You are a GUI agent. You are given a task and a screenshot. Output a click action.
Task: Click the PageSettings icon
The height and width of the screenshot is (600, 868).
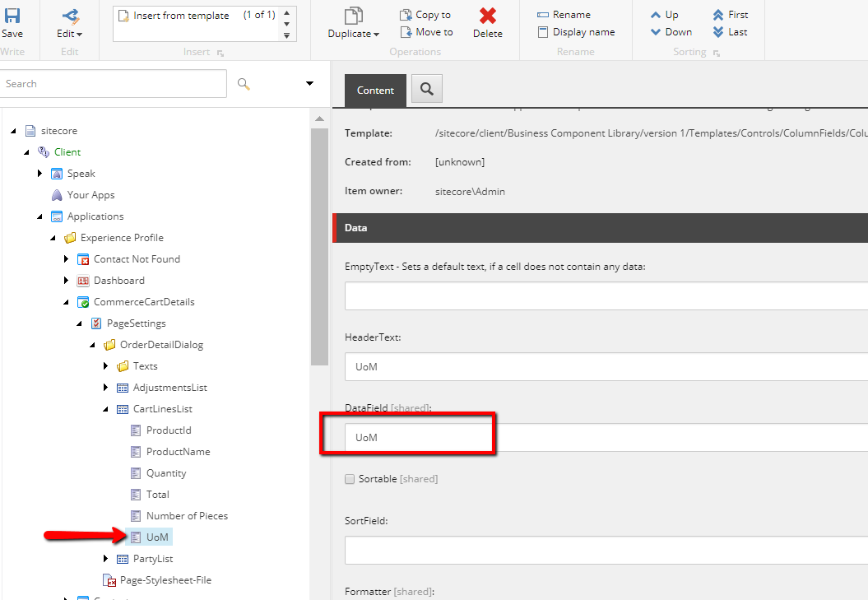(96, 323)
